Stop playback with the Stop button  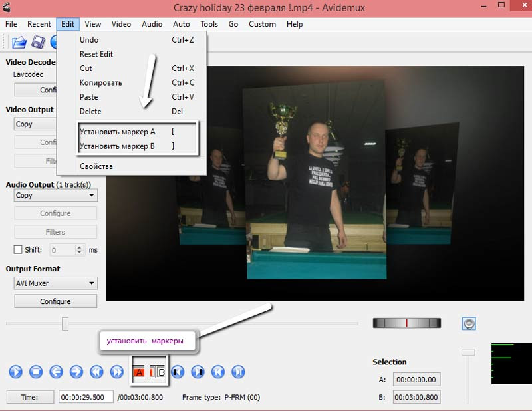37,372
